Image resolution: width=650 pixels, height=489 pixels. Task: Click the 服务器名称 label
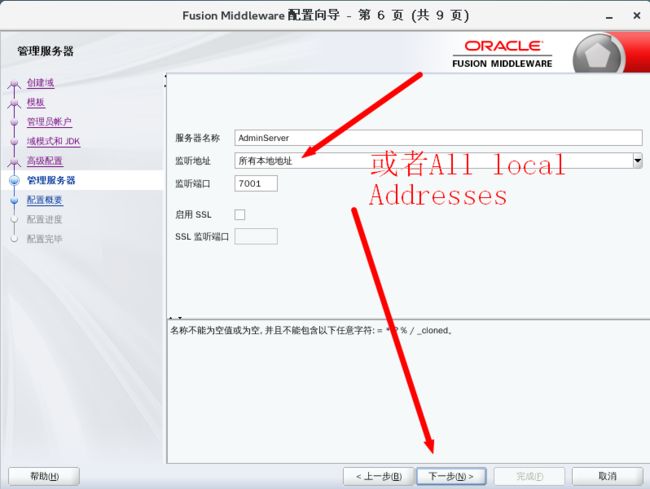tap(197, 138)
